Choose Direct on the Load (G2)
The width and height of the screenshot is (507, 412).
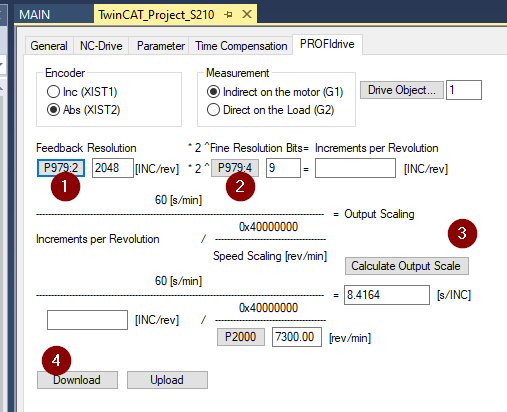point(213,110)
